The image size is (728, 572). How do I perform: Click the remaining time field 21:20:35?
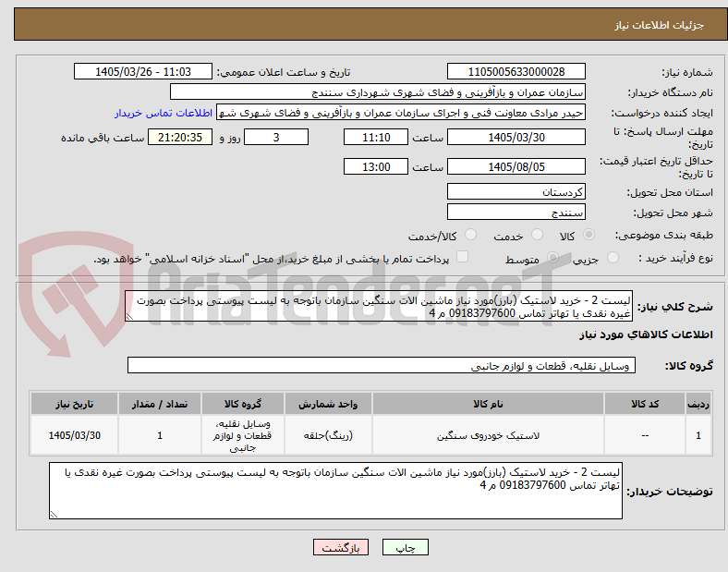click(180, 137)
